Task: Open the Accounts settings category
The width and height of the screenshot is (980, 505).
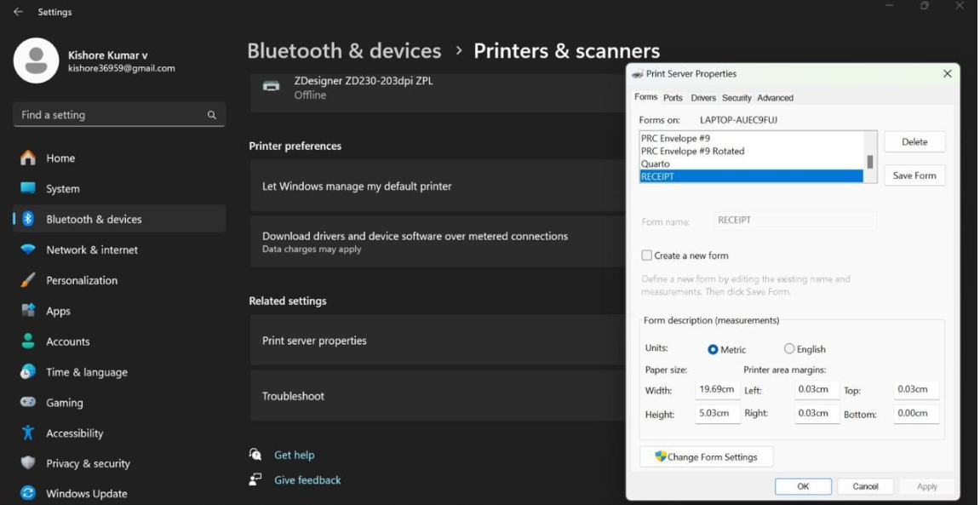Action: tap(118, 341)
